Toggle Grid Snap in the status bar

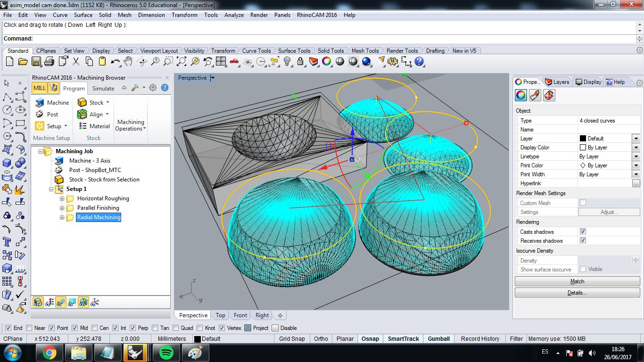[x=292, y=339]
